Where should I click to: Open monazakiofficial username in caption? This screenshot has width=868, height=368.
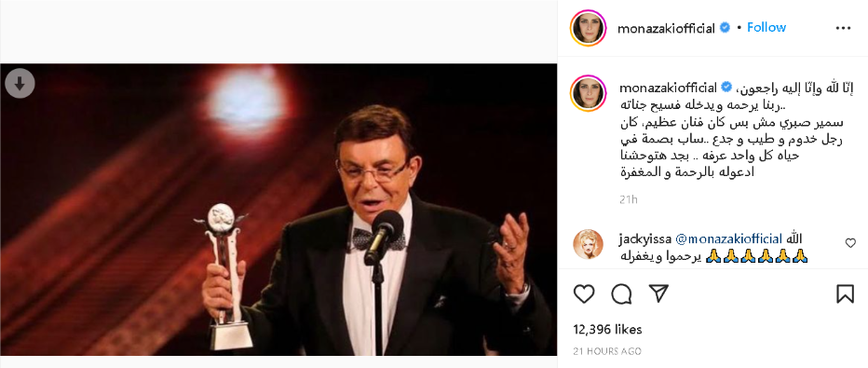pos(668,88)
